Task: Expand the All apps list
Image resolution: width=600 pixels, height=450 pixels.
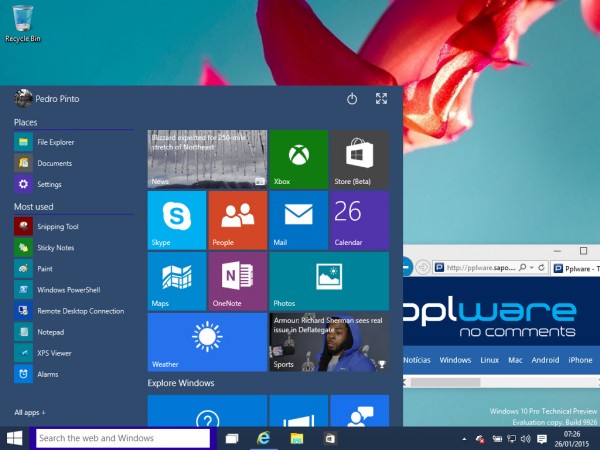Action: pos(30,412)
